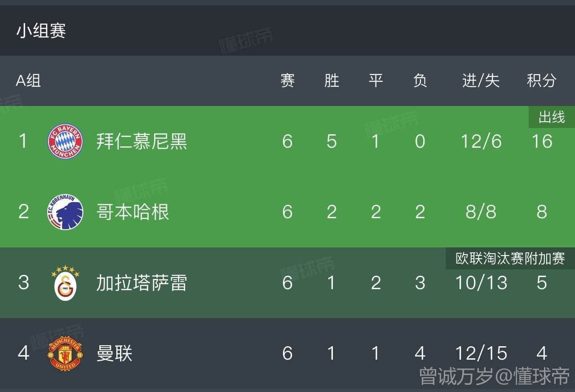Click the 出线 qualification badge
The width and height of the screenshot is (575, 392).
(552, 117)
